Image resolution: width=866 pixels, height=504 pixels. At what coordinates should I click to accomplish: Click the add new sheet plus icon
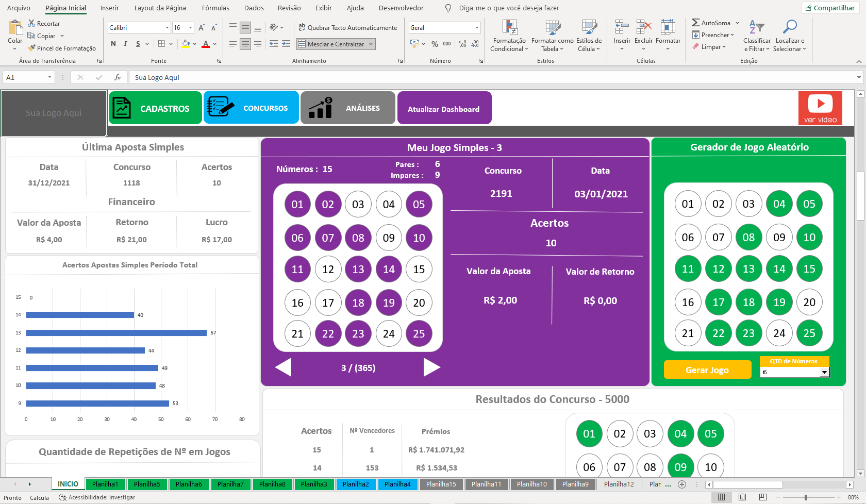click(682, 484)
